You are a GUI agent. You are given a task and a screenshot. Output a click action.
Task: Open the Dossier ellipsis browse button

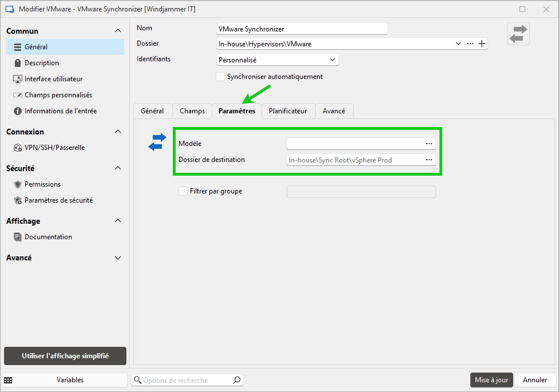(470, 43)
